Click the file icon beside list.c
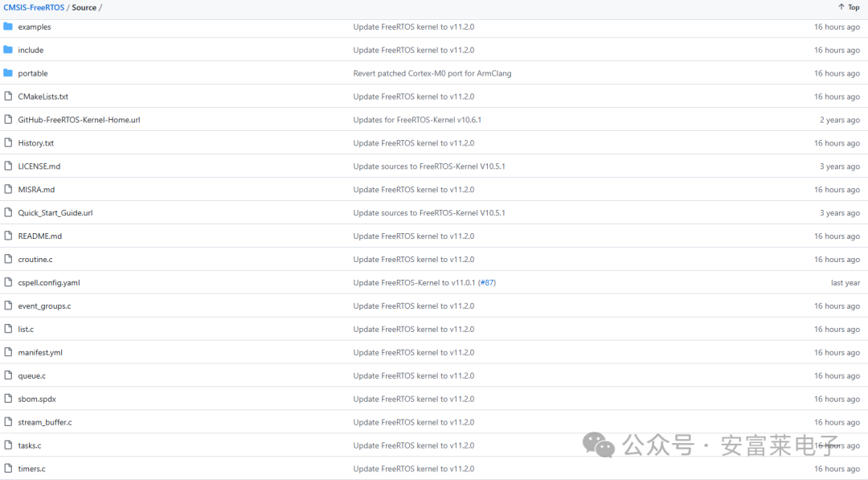868x480 pixels. tap(8, 328)
